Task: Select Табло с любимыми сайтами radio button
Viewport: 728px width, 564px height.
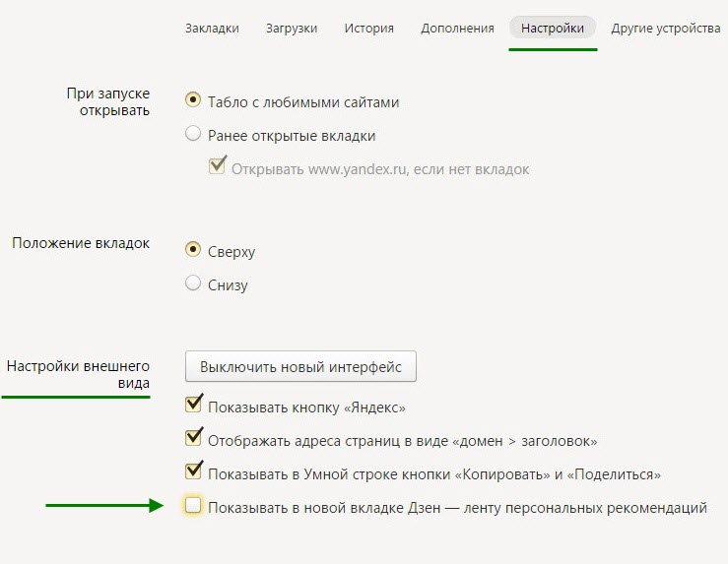Action: (x=193, y=100)
